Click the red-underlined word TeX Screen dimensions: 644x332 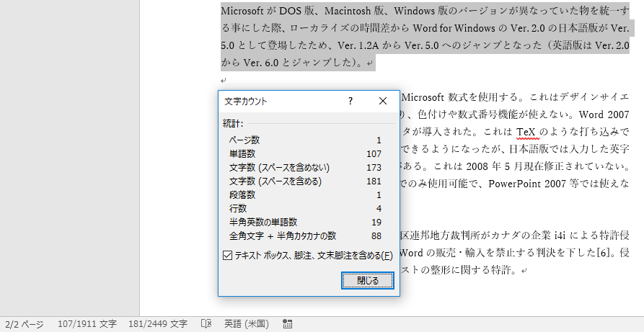click(x=527, y=132)
